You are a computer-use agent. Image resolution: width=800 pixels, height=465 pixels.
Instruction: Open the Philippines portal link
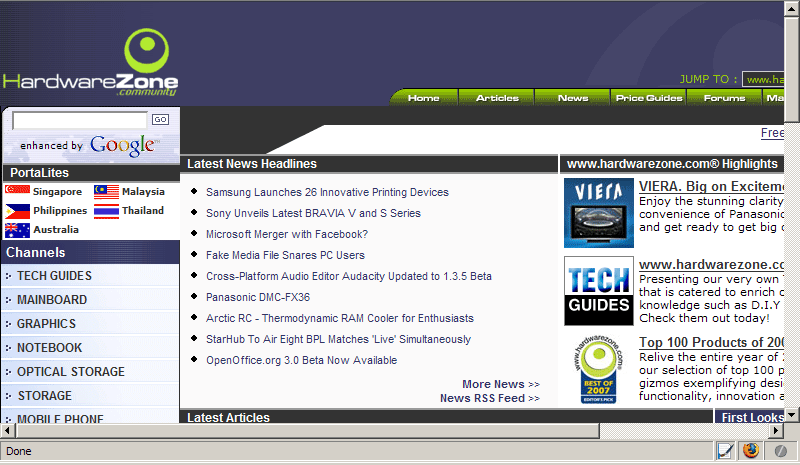(x=60, y=211)
